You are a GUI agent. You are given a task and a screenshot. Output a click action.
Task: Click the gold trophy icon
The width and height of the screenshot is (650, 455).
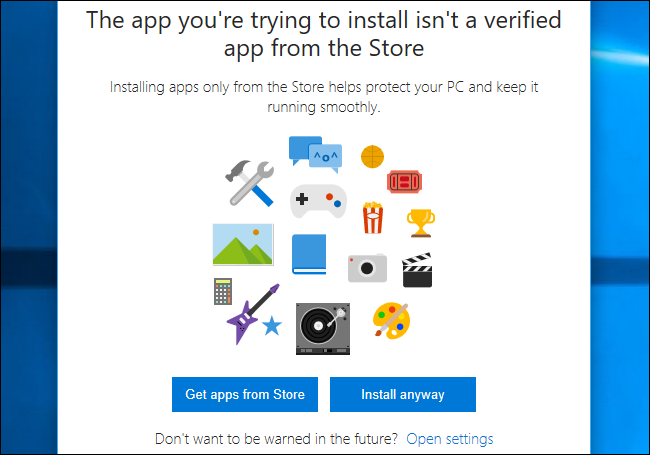point(419,220)
